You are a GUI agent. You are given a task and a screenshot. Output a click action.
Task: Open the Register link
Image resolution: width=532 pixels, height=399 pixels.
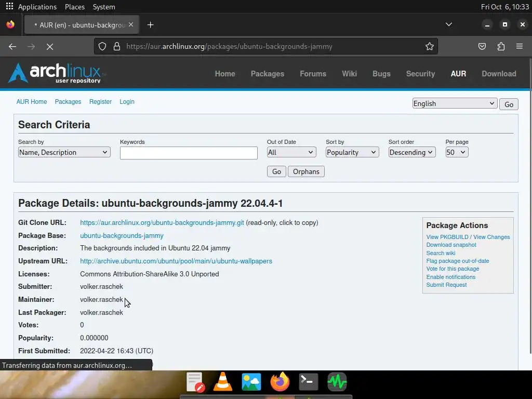point(100,101)
